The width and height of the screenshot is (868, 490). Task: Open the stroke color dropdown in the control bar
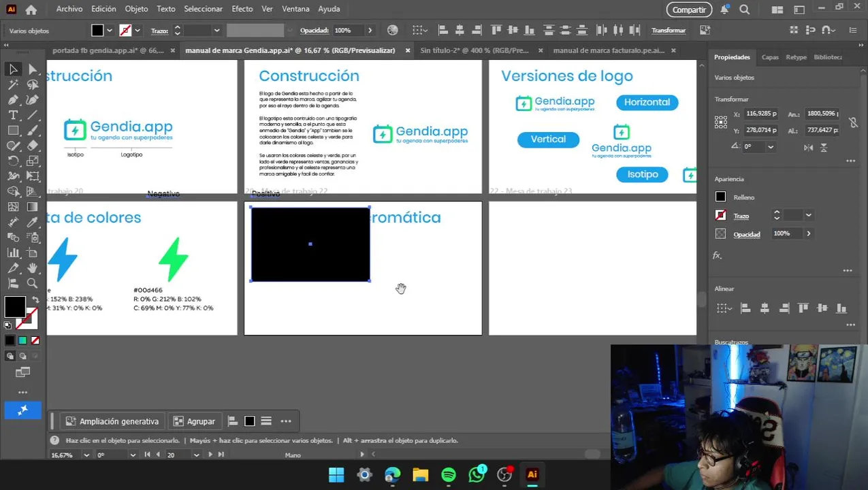click(138, 30)
